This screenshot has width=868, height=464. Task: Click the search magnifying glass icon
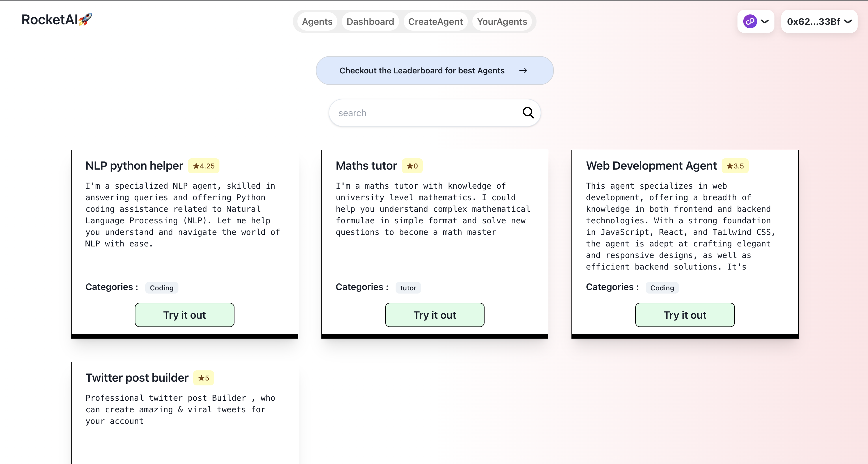(528, 113)
